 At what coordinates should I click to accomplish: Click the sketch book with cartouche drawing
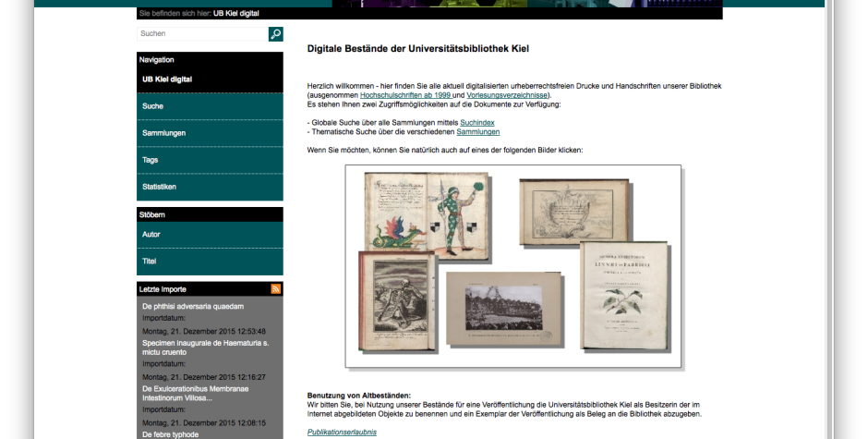pos(574,212)
